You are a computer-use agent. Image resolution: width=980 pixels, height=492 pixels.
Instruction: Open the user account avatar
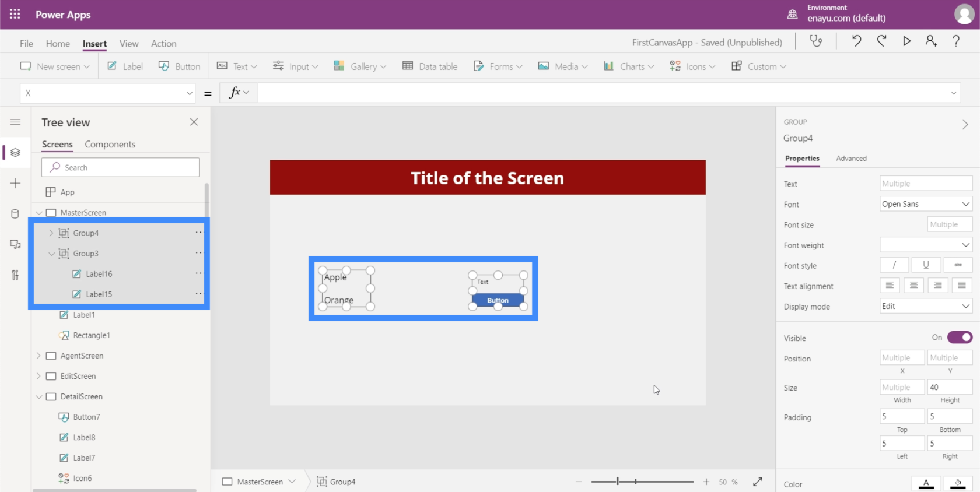click(x=964, y=14)
